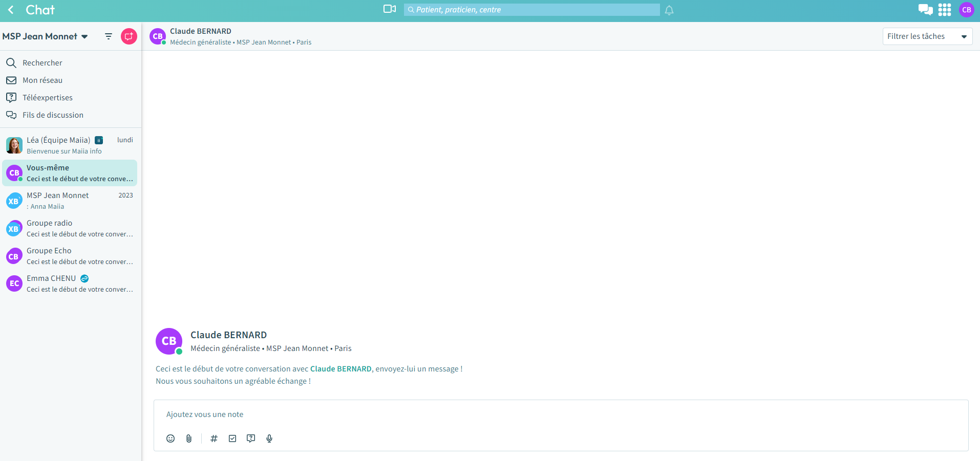The height and width of the screenshot is (461, 980).
Task: Open the CB user profile menu
Action: pyautogui.click(x=966, y=10)
